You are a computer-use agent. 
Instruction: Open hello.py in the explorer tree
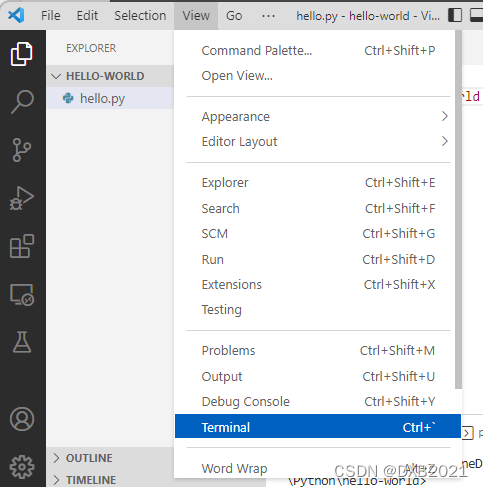point(110,98)
